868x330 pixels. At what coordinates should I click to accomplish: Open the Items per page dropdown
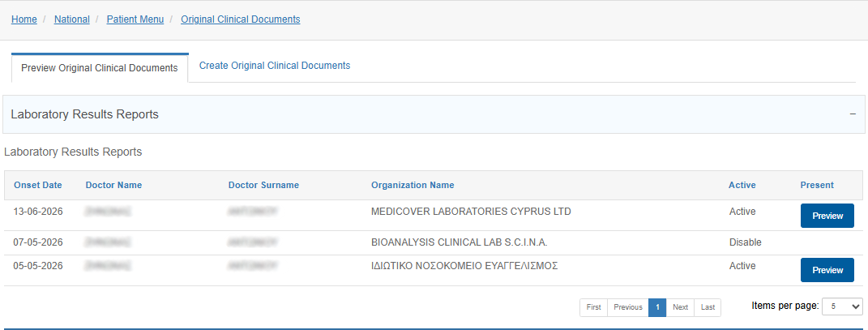(842, 306)
